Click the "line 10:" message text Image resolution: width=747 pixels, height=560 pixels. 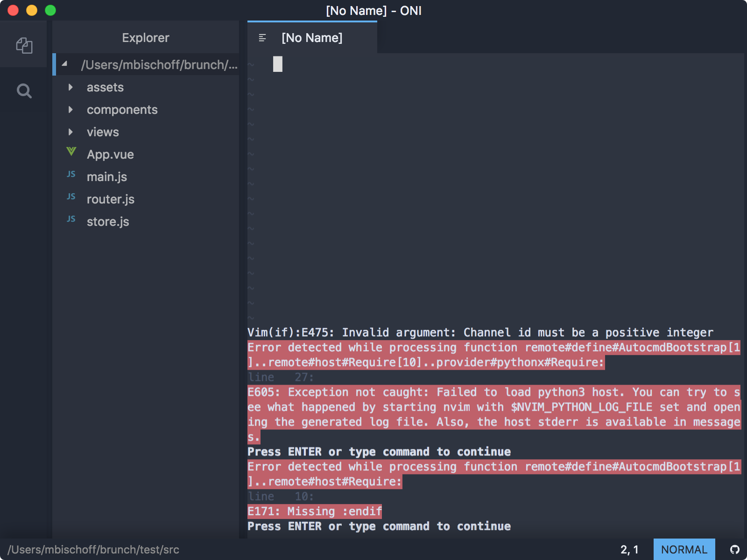click(281, 497)
